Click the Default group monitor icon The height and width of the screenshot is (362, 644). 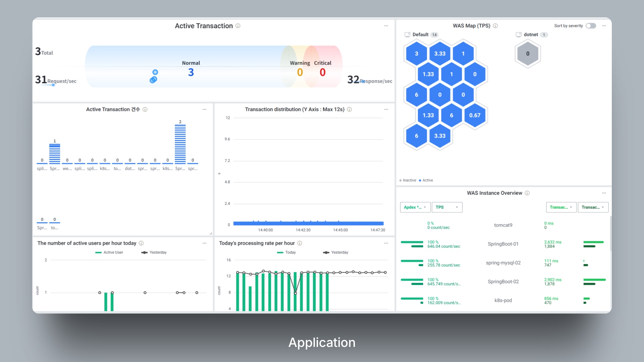click(x=408, y=35)
